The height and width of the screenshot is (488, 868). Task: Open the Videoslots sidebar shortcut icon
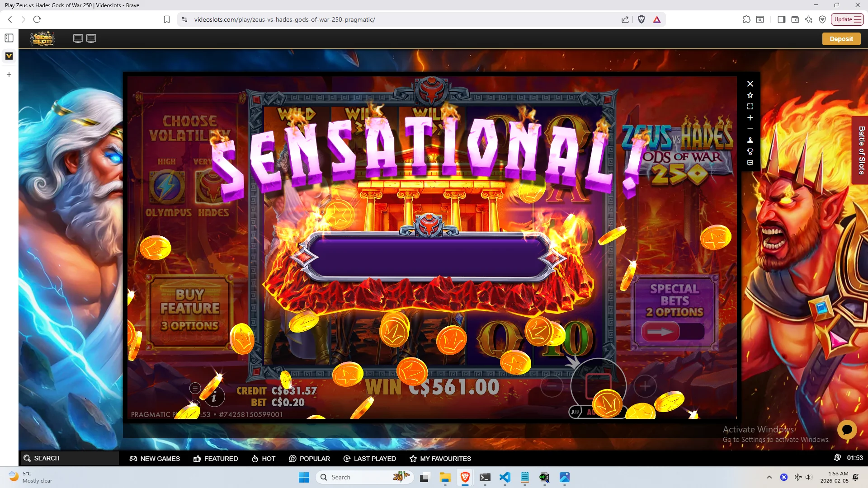click(x=9, y=56)
